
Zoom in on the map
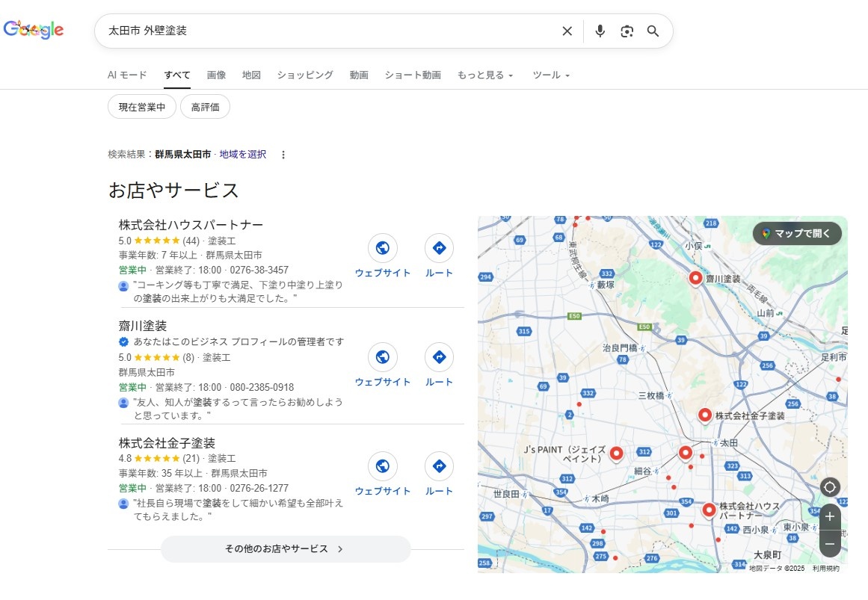(829, 516)
